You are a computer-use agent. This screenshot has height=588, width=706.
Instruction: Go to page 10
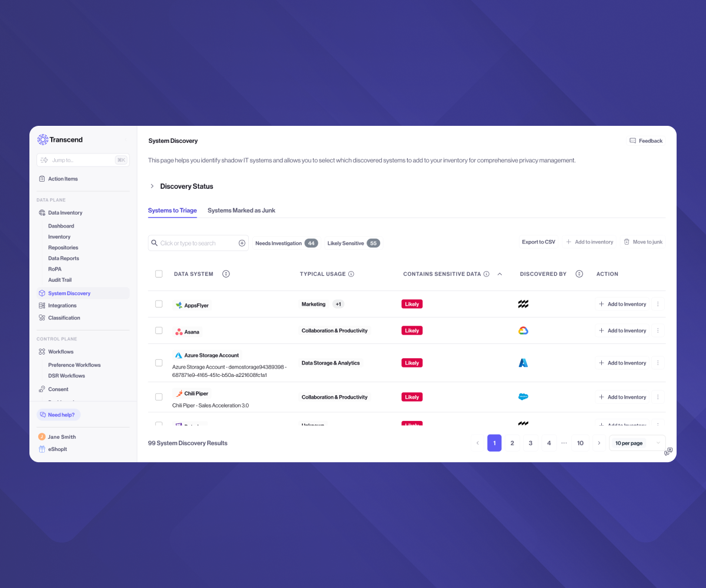coord(580,443)
